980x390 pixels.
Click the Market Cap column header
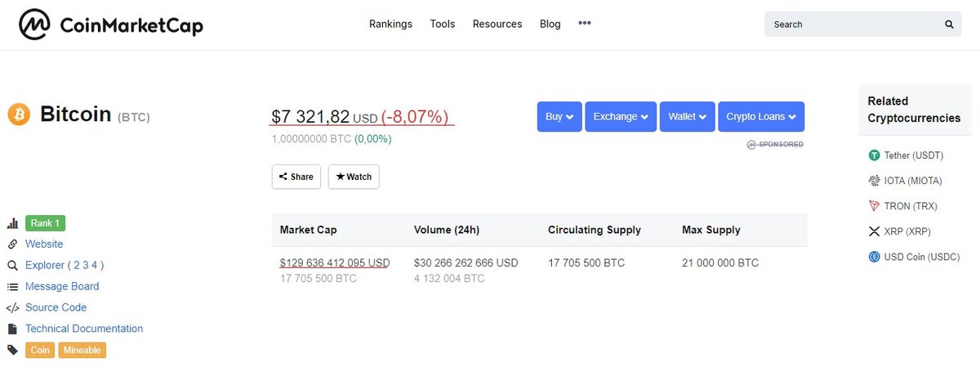coord(308,230)
